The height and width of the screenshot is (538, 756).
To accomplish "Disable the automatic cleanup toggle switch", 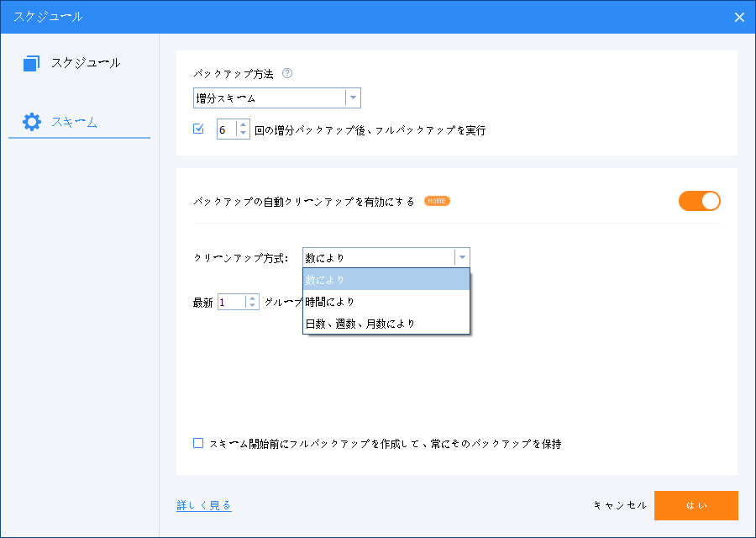I will (x=699, y=201).
